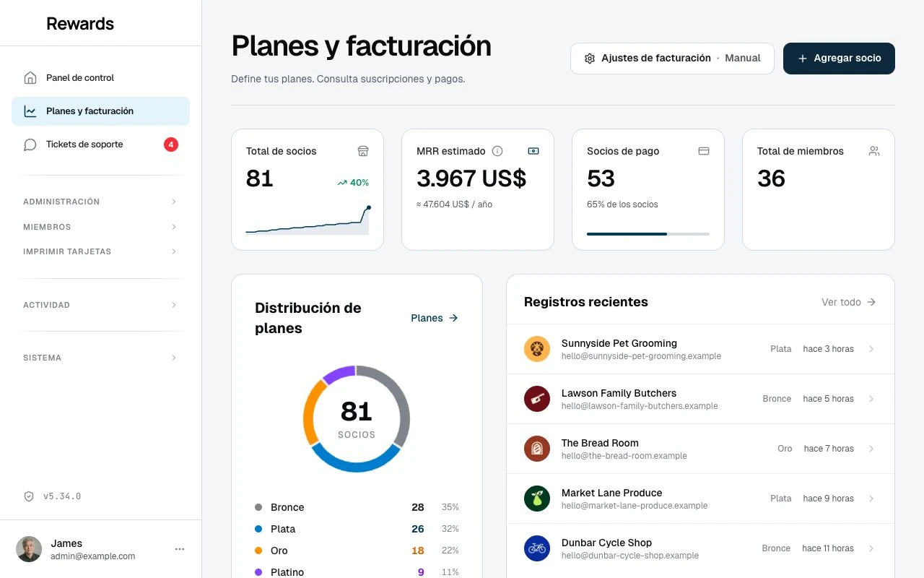Select Planes y facturación in sidebar
The image size is (924, 578).
pyautogui.click(x=100, y=111)
